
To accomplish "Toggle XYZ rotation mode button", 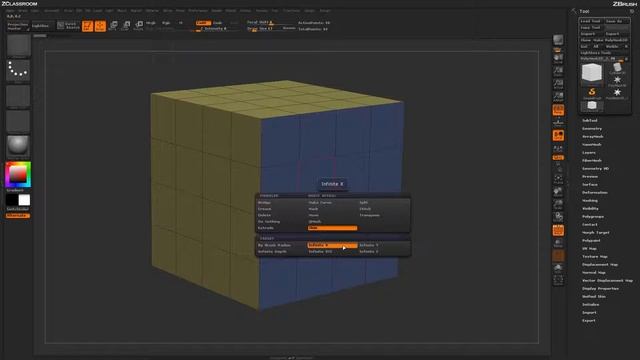I will tap(558, 158).
